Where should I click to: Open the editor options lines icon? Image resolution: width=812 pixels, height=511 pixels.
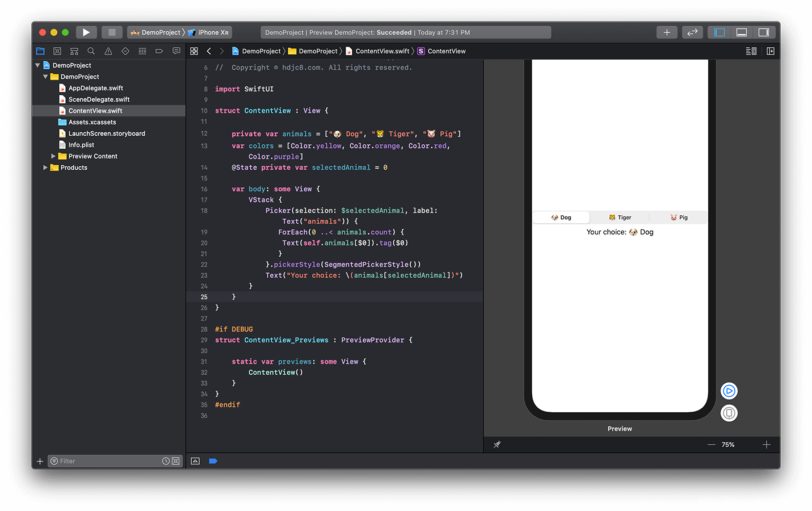coord(751,51)
